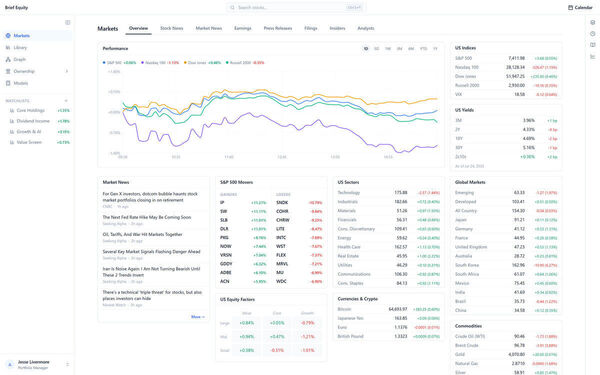The width and height of the screenshot is (600, 375).
Task: Switch to the Analysts tab
Action: 366,28
